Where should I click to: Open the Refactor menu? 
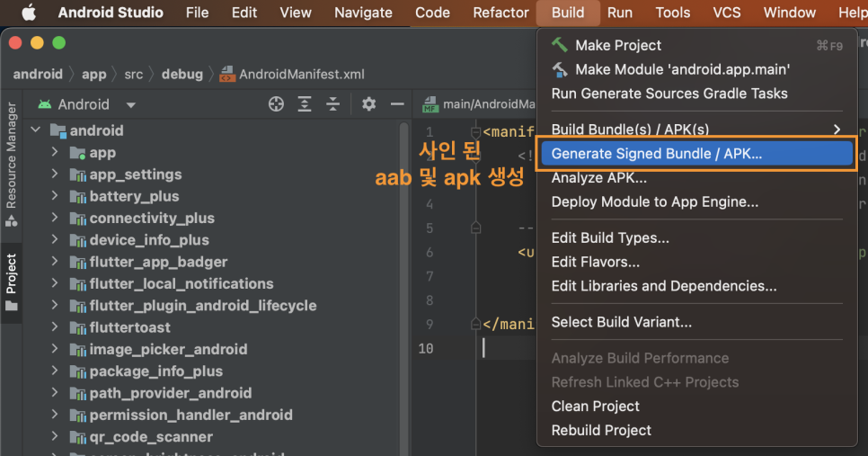pos(500,13)
